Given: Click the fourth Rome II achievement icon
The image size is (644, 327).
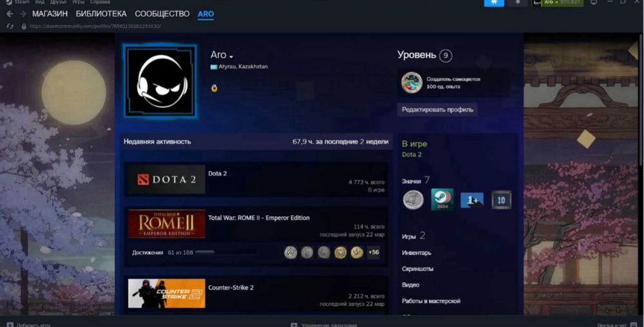Looking at the screenshot, I should pos(340,252).
